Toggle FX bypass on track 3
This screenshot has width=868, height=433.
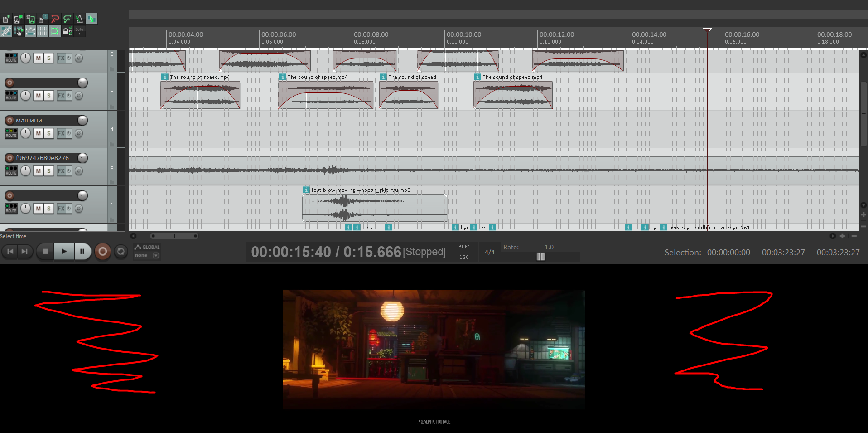coord(69,96)
